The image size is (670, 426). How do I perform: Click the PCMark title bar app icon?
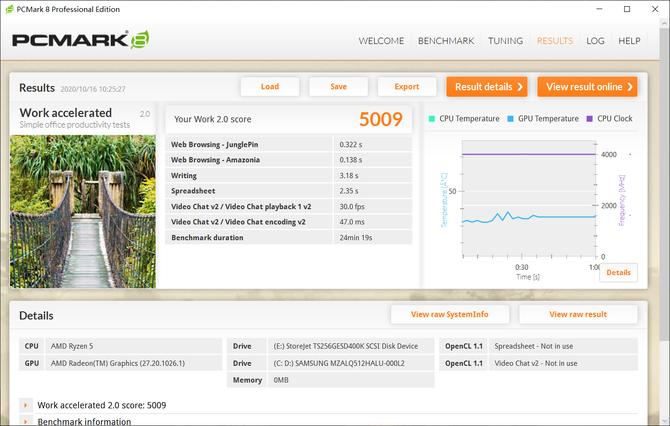point(9,9)
